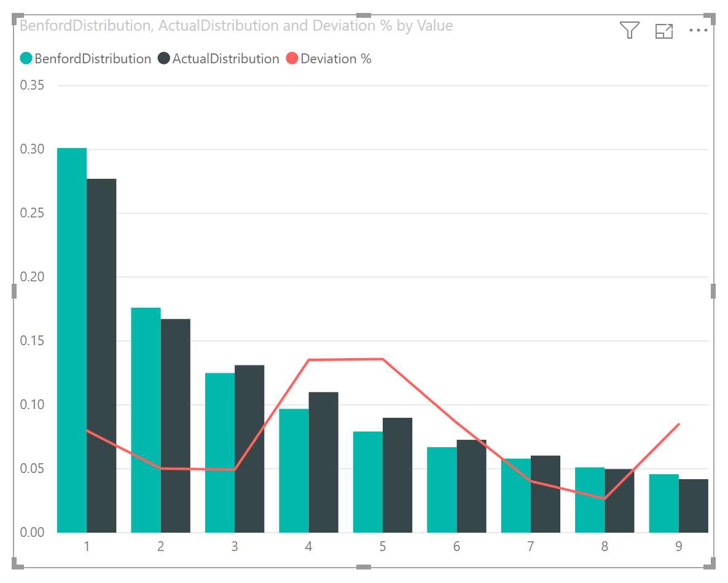The height and width of the screenshot is (583, 728).
Task: Select the dark Actual bar for value 6
Action: point(472,486)
